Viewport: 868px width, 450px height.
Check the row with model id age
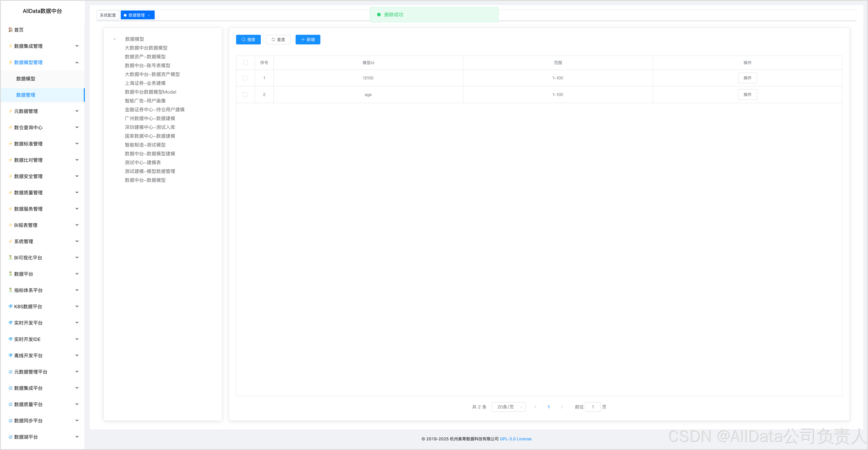pyautogui.click(x=245, y=95)
